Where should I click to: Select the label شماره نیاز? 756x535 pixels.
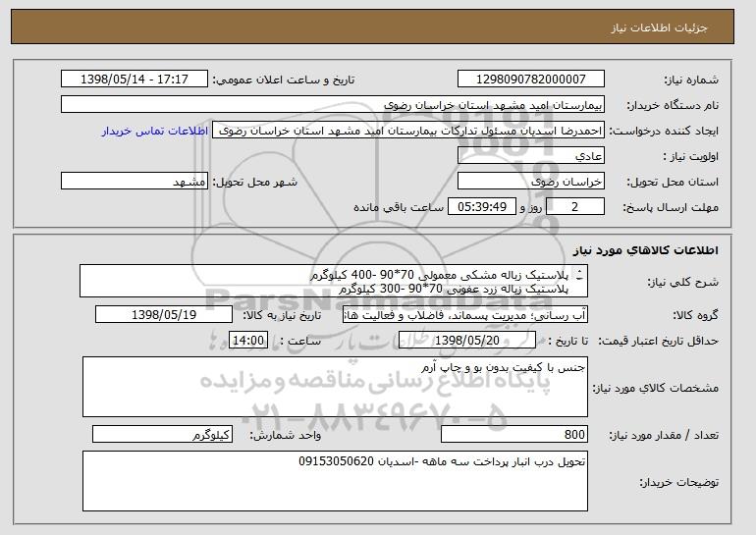[x=691, y=80]
